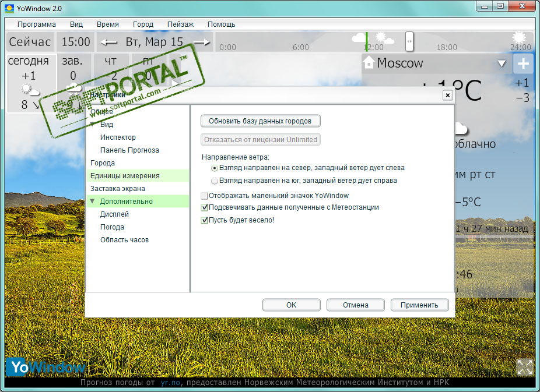Select Панель Прогноза in settings tree
Image resolution: width=540 pixels, height=392 pixels.
pos(129,150)
